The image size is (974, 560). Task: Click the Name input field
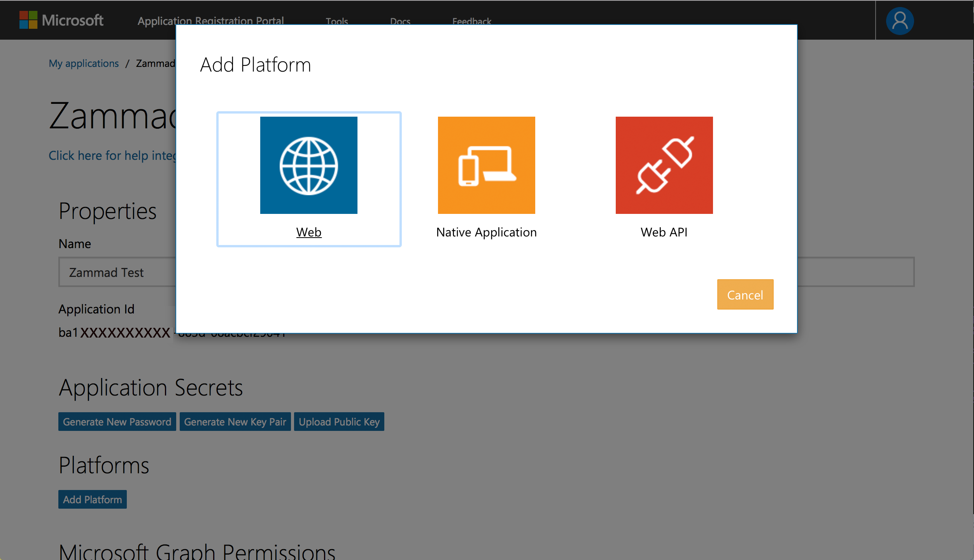(486, 272)
